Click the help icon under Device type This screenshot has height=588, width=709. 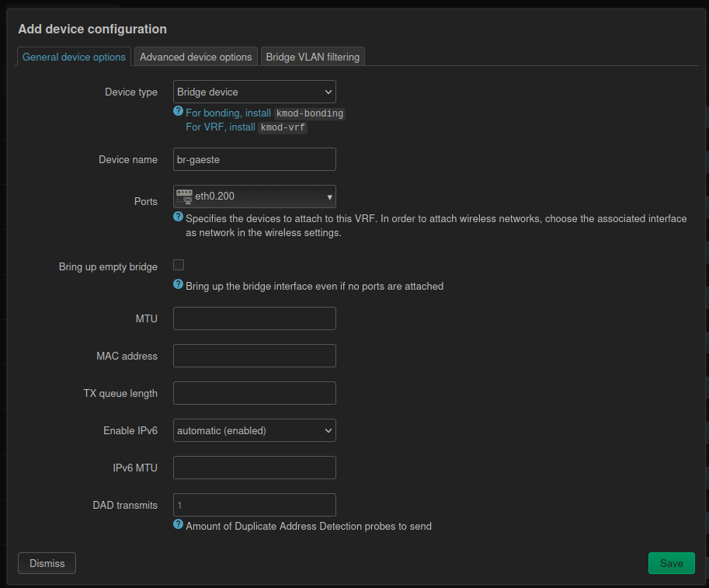(x=178, y=111)
